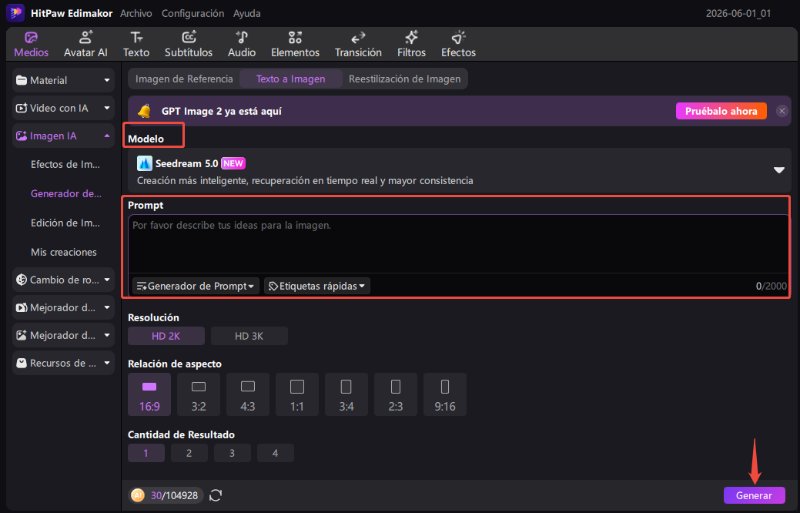The image size is (800, 513).
Task: Click the Imagen IA sidebar icon
Action: point(21,136)
